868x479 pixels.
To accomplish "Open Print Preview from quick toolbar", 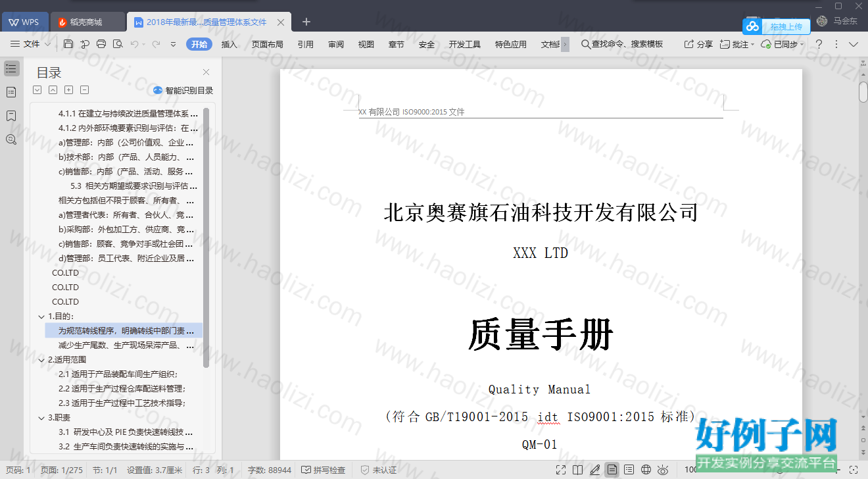I will (x=118, y=44).
